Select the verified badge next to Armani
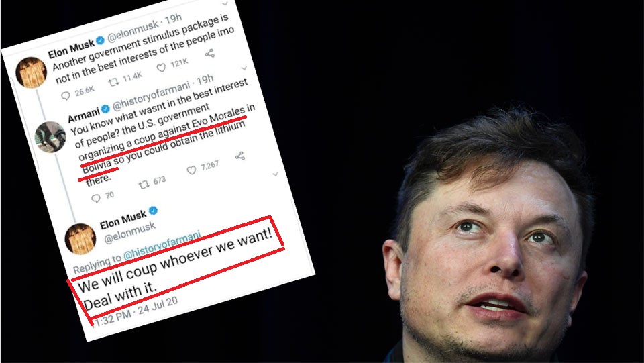The height and width of the screenshot is (363, 644). point(105,109)
